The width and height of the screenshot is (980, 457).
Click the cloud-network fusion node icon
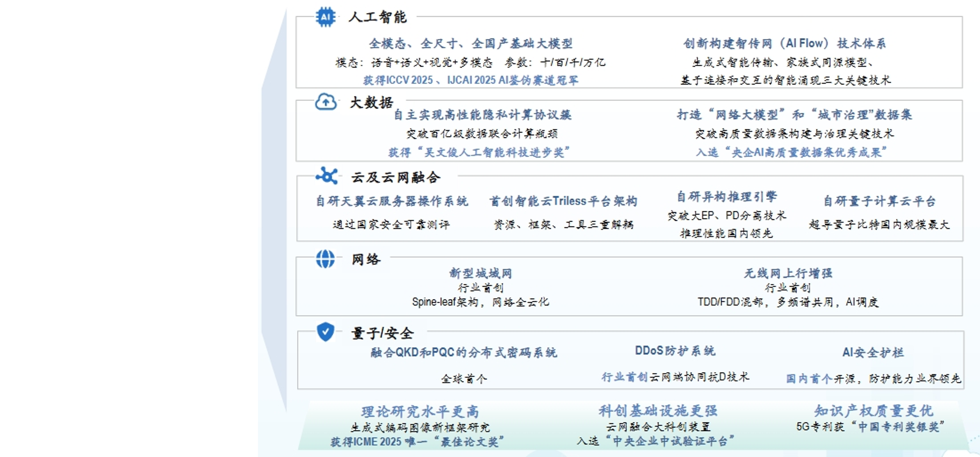[x=326, y=175]
